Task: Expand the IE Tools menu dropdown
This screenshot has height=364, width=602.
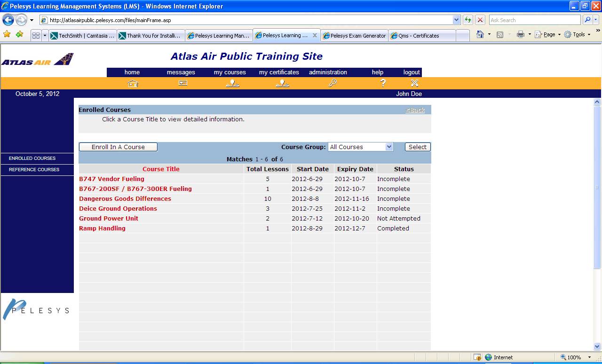Action: [x=589, y=35]
